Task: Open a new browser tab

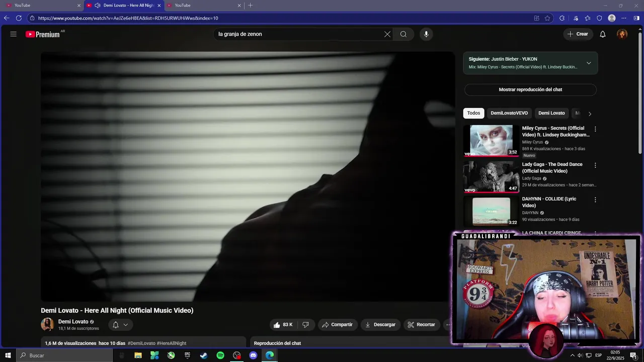Action: pyautogui.click(x=250, y=6)
